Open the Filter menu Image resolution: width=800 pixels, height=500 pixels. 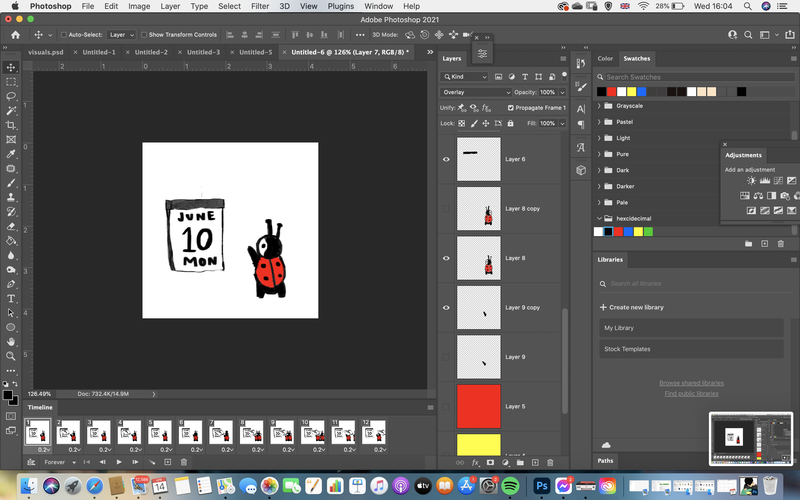tap(260, 6)
